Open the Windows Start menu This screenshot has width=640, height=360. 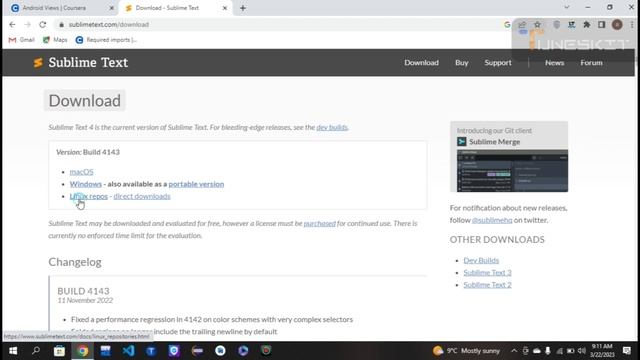tap(13, 351)
